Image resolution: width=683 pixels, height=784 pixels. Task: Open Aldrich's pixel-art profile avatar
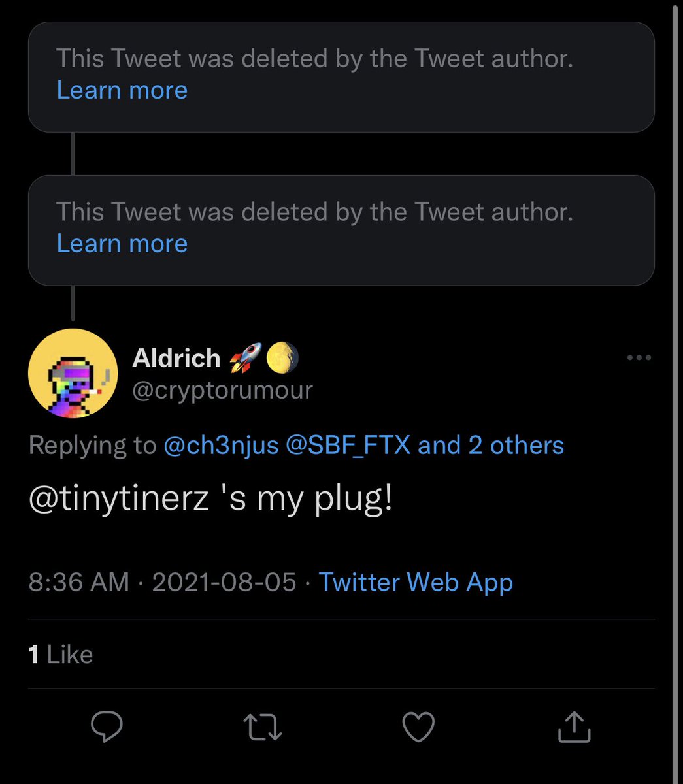[73, 373]
